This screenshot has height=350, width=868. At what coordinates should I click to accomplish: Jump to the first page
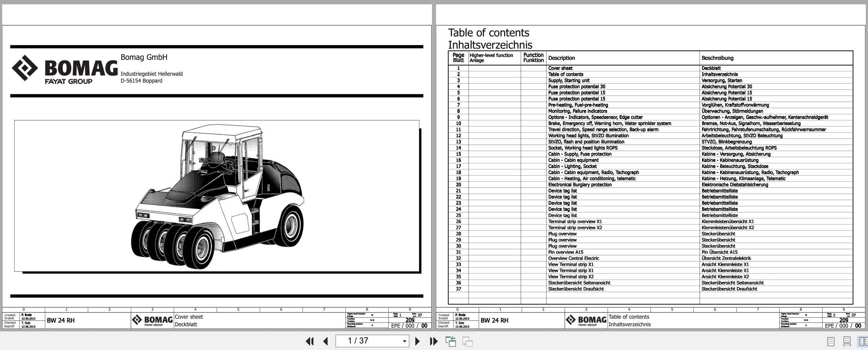point(309,341)
